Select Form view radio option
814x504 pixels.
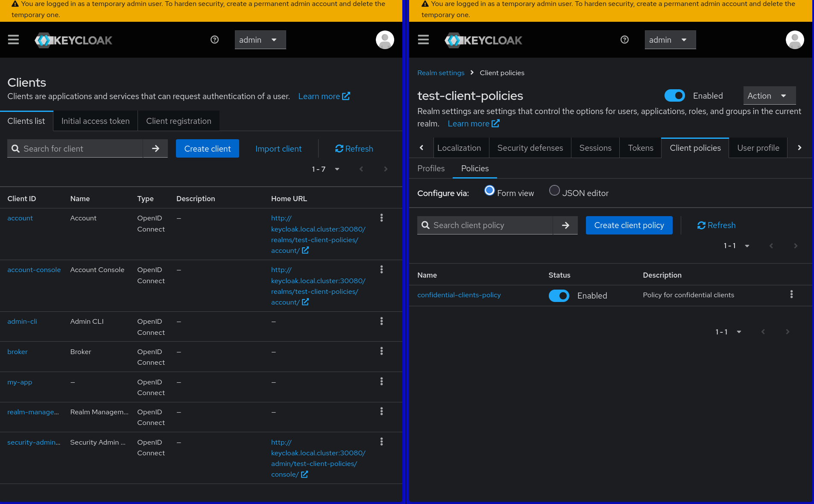[489, 190]
